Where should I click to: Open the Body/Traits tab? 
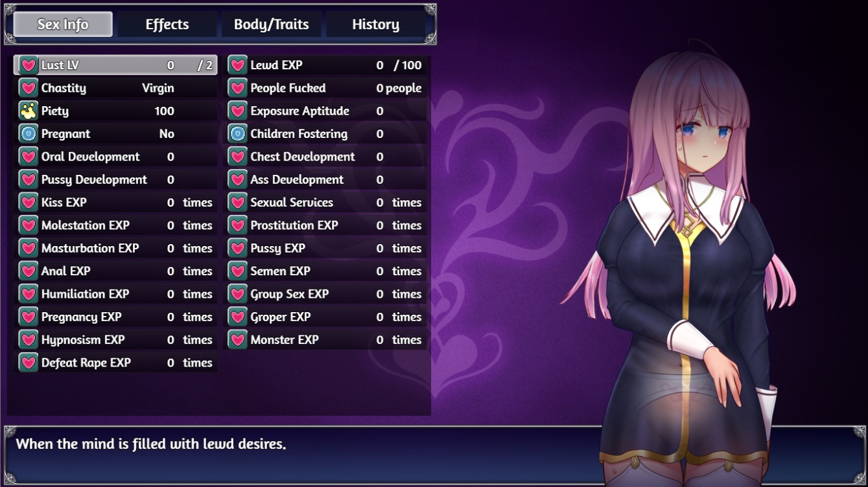(271, 25)
